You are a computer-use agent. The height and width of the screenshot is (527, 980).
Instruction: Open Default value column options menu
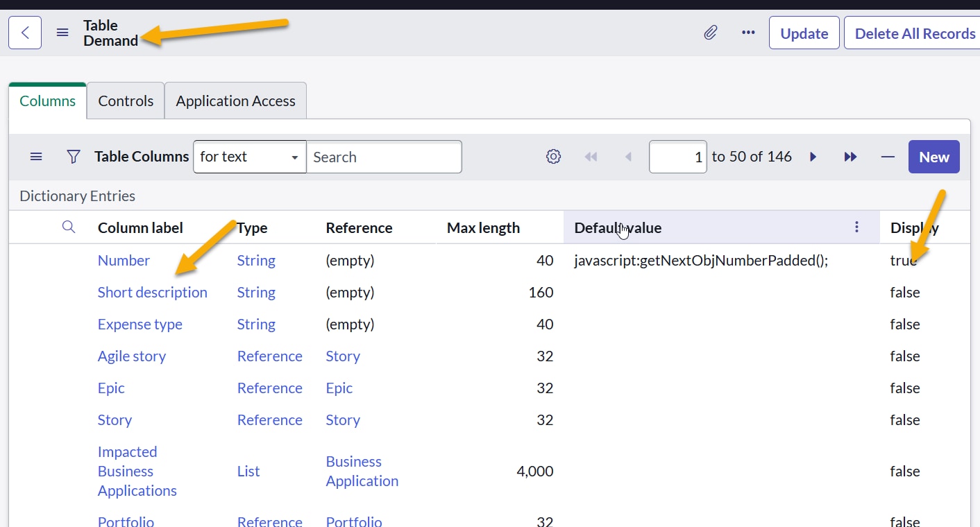point(856,227)
